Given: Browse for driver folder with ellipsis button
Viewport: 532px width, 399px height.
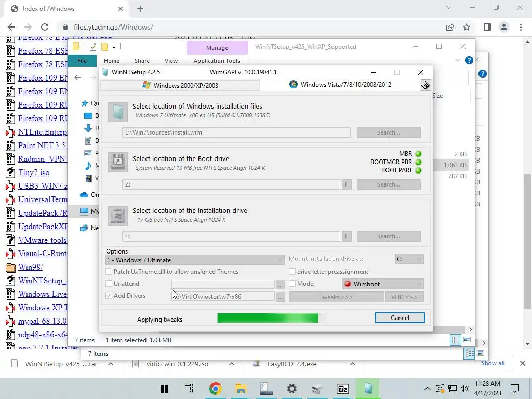Looking at the screenshot, I should [x=280, y=297].
